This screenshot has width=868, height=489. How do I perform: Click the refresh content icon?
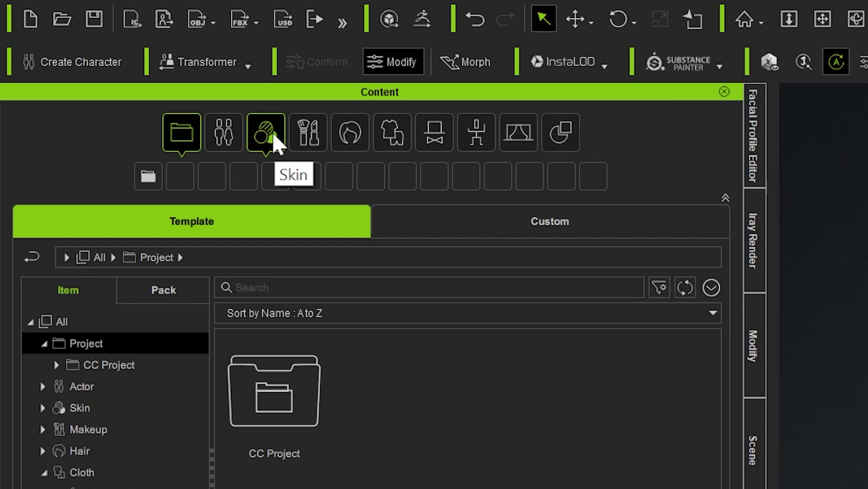(x=685, y=288)
